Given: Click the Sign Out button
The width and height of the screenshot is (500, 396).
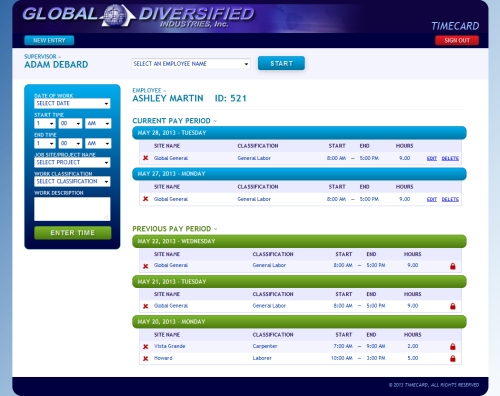Looking at the screenshot, I should click(x=457, y=40).
